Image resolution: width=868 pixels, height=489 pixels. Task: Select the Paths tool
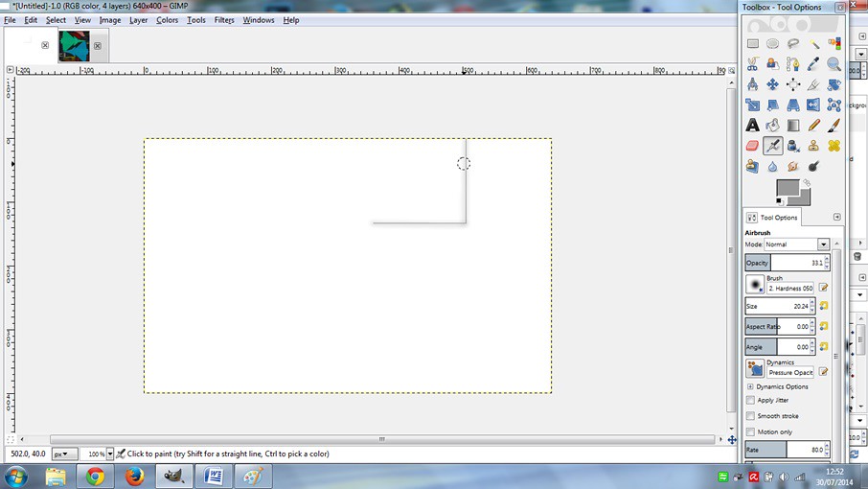point(793,64)
